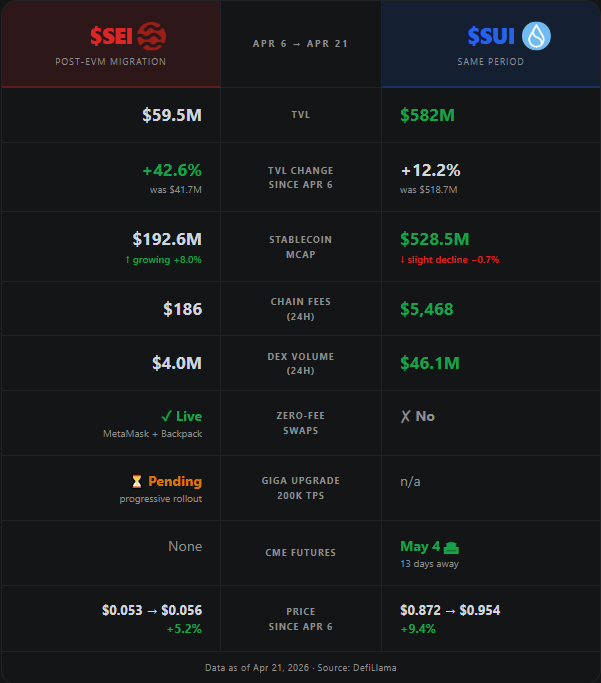Select the $SUI heading text
Screen dimensions: 601x683
coord(491,36)
